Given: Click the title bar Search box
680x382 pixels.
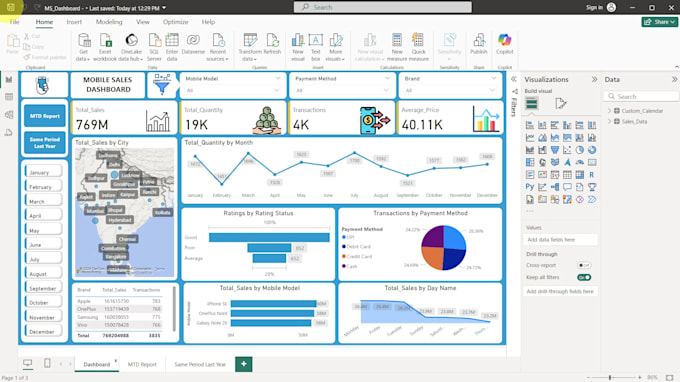Looking at the screenshot, I should (383, 7).
